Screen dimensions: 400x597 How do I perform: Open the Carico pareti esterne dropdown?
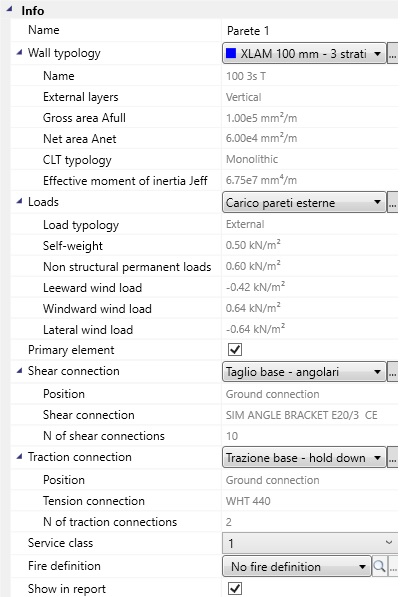point(304,203)
